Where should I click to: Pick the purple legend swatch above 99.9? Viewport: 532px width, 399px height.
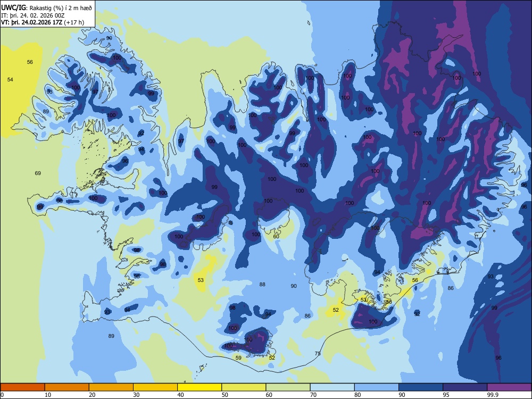(x=509, y=387)
